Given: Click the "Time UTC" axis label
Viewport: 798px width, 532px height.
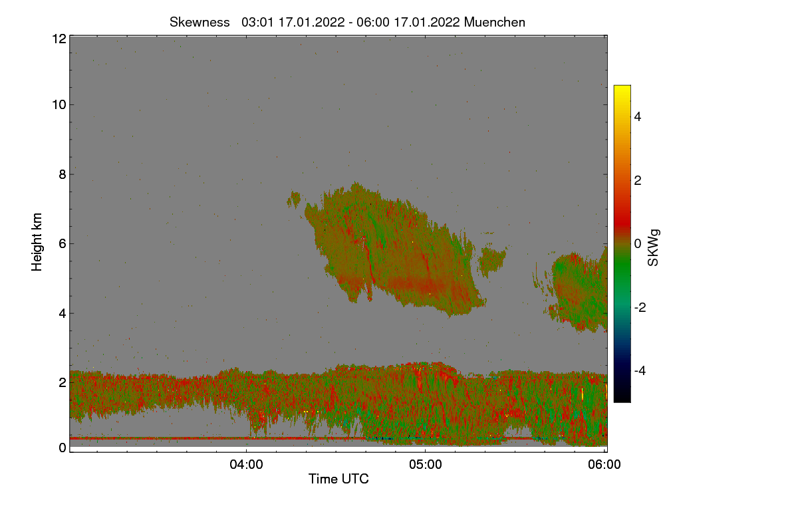Looking at the screenshot, I should coord(338,479).
